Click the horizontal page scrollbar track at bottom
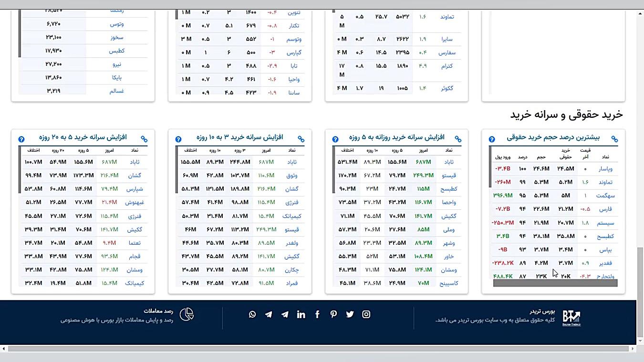This screenshot has height=362, width=644. coord(318,349)
